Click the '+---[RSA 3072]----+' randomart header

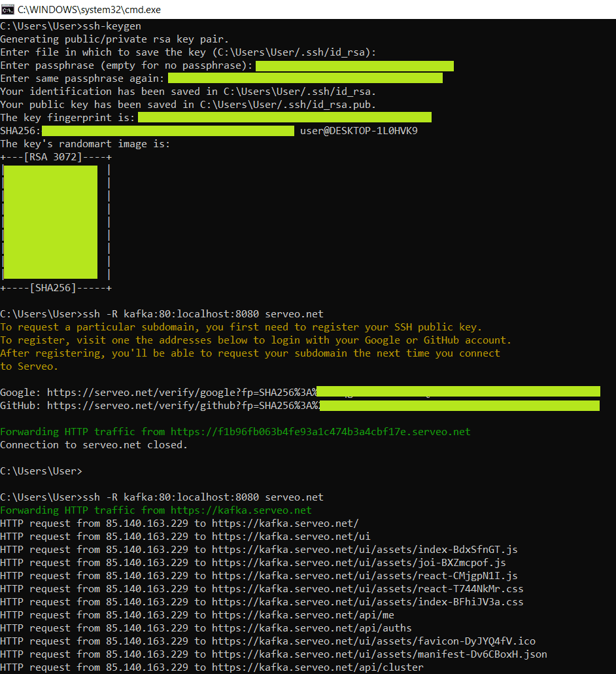tap(56, 157)
